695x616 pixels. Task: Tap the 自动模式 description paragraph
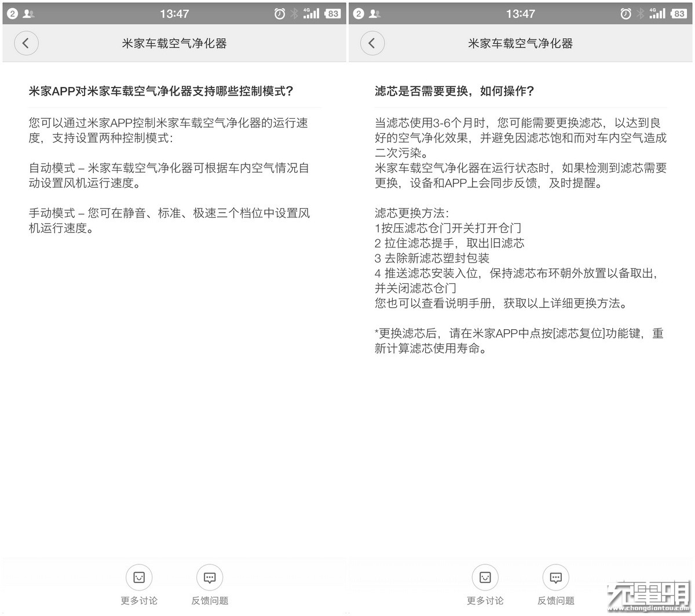point(169,176)
